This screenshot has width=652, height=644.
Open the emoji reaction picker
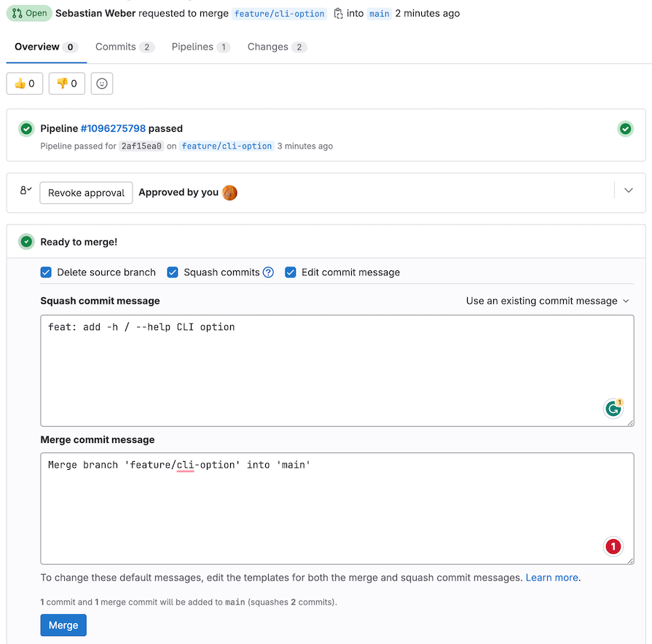pyautogui.click(x=101, y=83)
